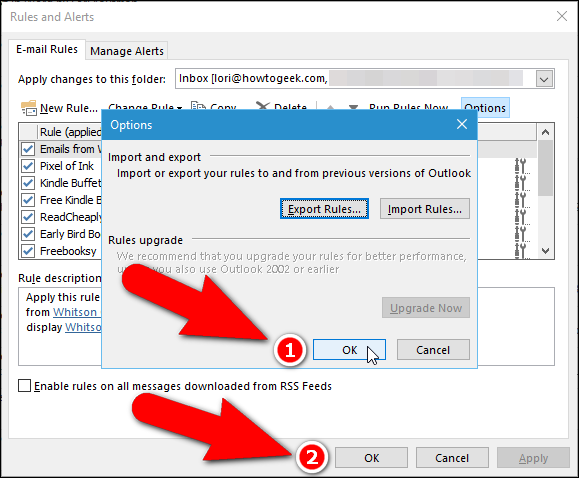Click the Import Rules button
This screenshot has height=478, width=579.
coord(425,209)
